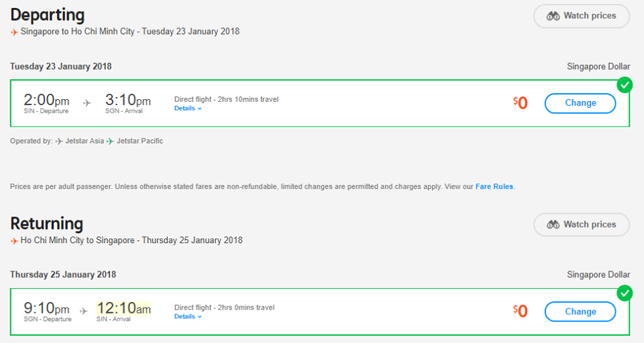Screen dimensions: 644x343
Task: Click binoculars icon in departing Watch prices
Action: click(x=553, y=16)
